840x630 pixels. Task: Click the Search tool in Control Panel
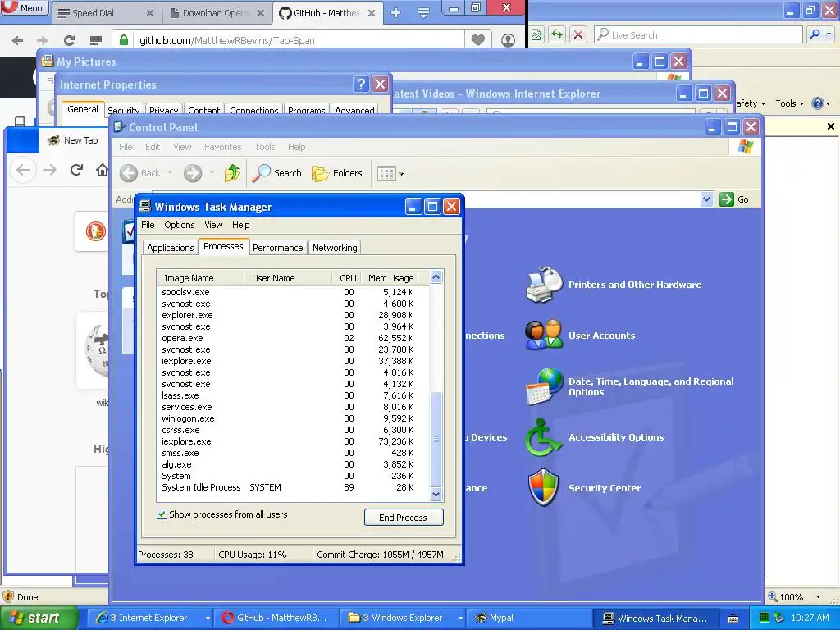(x=277, y=172)
